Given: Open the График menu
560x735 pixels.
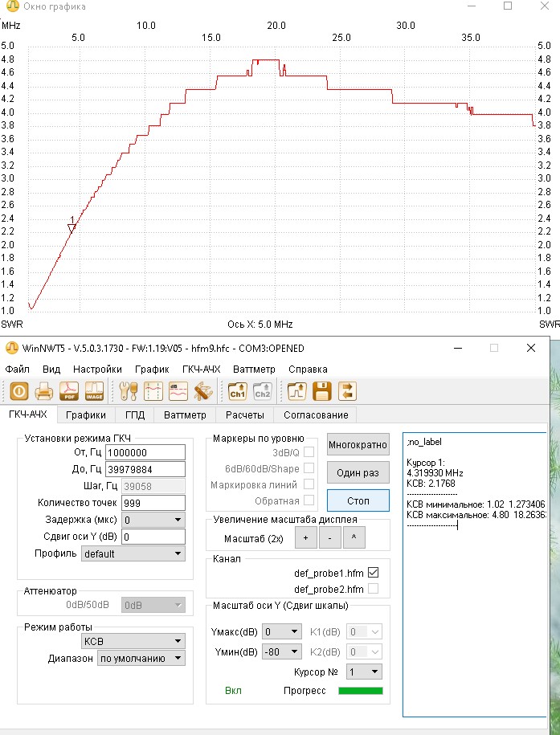Looking at the screenshot, I should coord(152,370).
